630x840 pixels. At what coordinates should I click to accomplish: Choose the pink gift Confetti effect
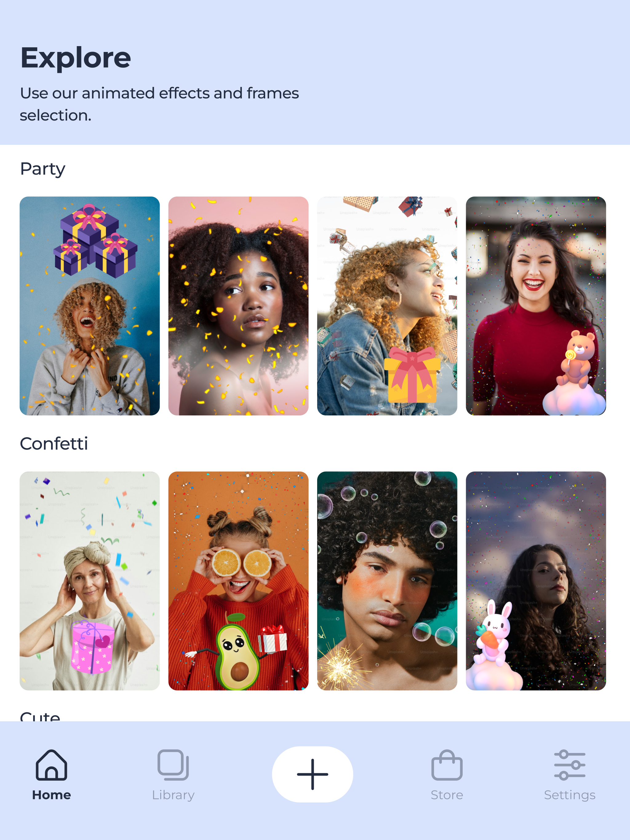point(90,581)
